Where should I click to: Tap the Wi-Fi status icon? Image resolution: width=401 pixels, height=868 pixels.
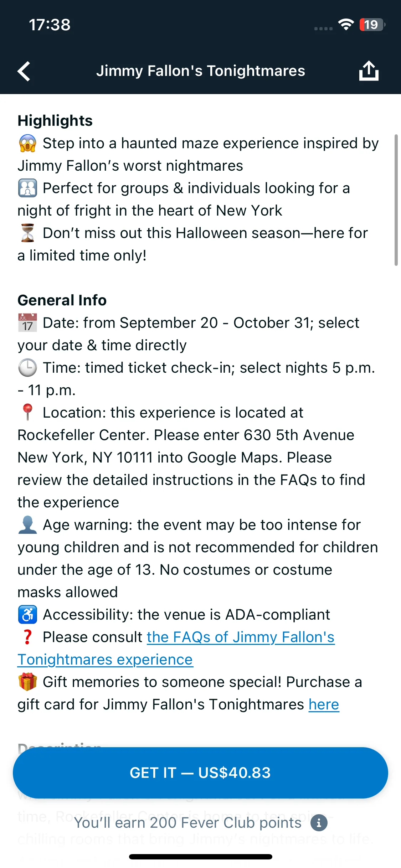click(x=346, y=25)
